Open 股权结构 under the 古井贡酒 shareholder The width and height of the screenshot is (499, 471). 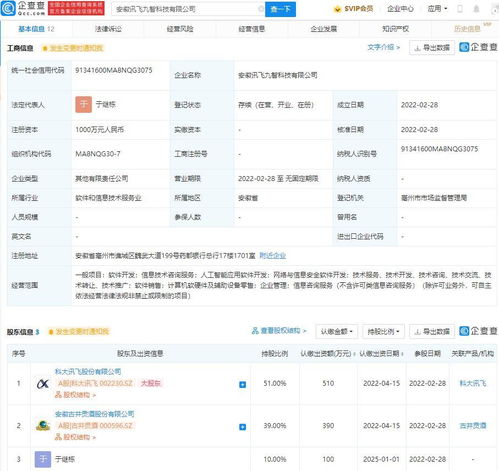(75, 437)
